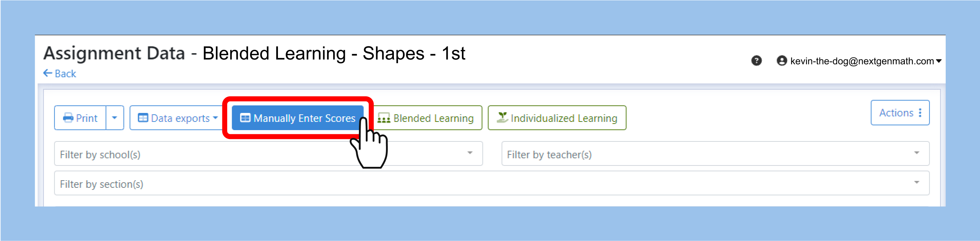Image resolution: width=980 pixels, height=241 pixels.
Task: Click the Individualized Learning button
Action: click(557, 118)
